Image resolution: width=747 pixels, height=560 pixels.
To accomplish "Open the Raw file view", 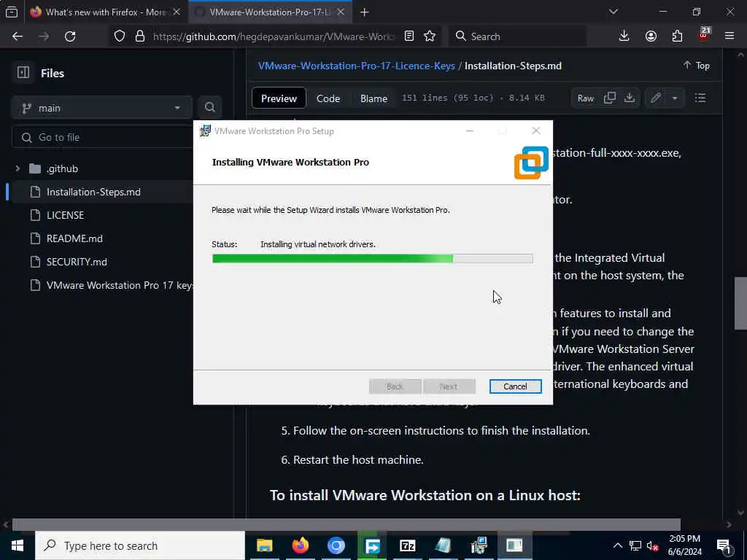I will tap(586, 98).
